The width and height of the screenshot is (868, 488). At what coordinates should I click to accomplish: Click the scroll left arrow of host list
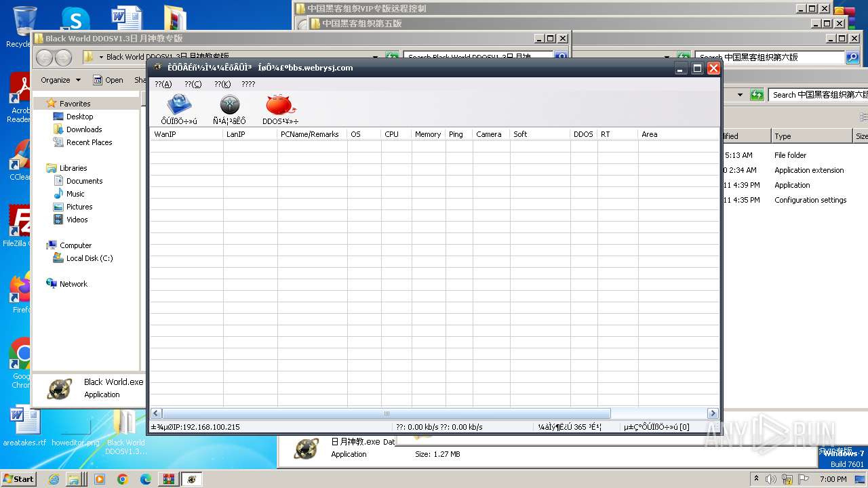[157, 413]
